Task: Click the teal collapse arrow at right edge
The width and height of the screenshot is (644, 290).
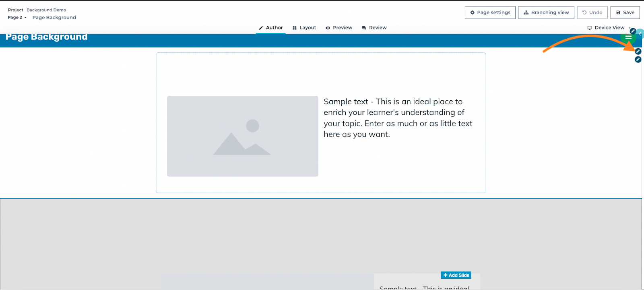Action: (x=640, y=33)
